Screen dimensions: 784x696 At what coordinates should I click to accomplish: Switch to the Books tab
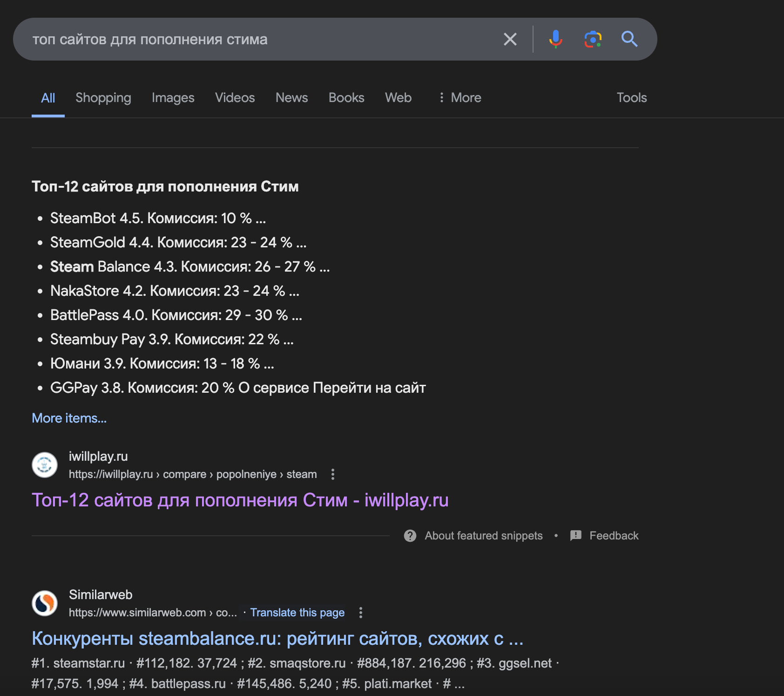pos(346,98)
